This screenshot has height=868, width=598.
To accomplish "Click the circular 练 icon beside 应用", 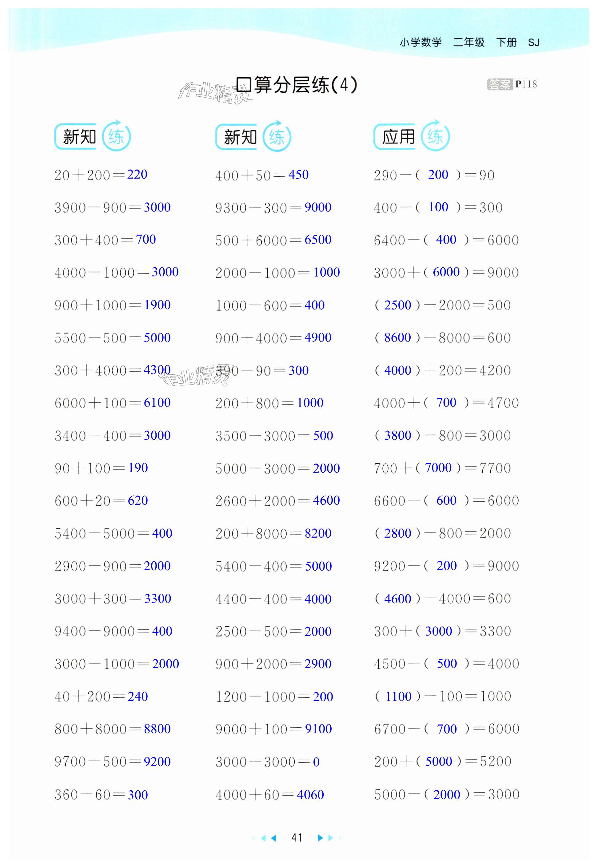I will [x=435, y=136].
